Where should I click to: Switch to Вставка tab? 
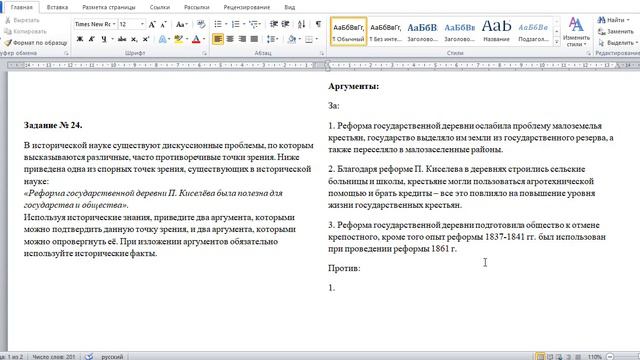(x=57, y=7)
